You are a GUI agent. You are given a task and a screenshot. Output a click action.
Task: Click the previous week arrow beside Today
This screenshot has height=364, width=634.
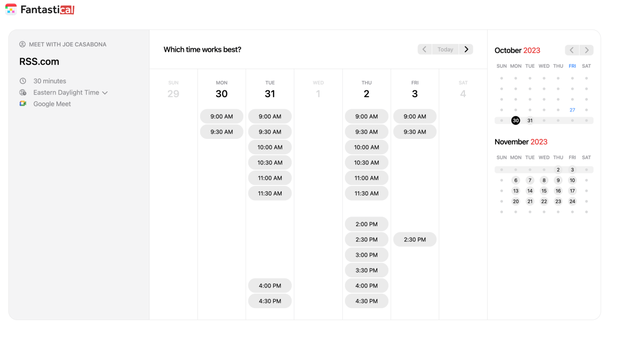click(425, 49)
